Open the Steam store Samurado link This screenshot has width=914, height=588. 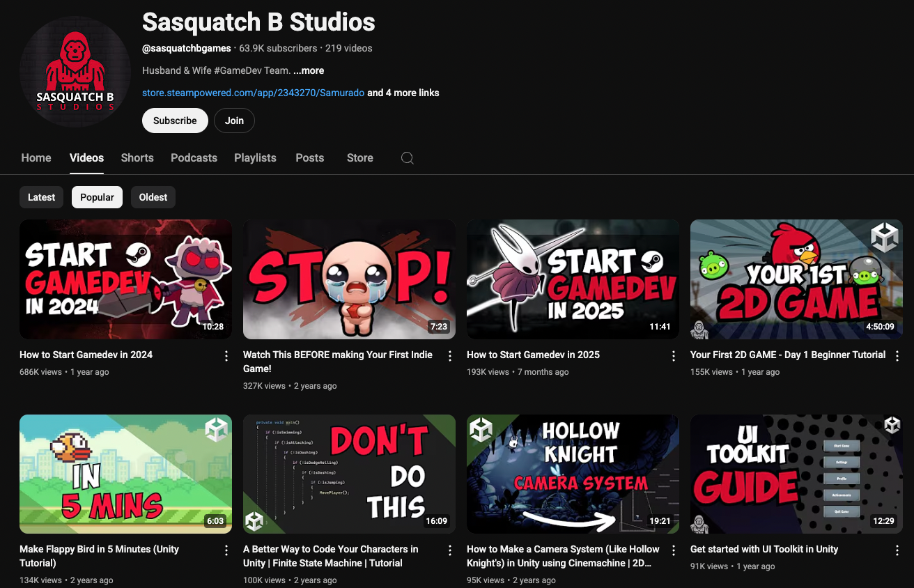(253, 93)
